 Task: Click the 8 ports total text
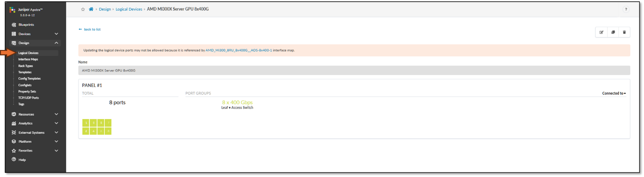click(x=117, y=102)
